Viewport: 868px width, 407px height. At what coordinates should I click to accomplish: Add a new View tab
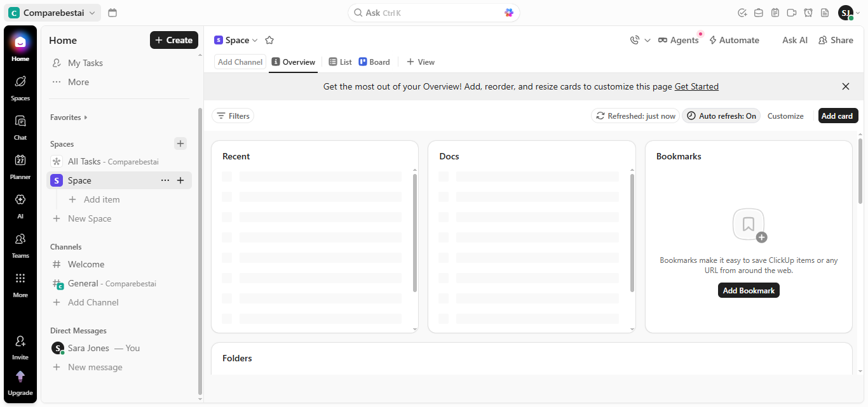(x=421, y=62)
